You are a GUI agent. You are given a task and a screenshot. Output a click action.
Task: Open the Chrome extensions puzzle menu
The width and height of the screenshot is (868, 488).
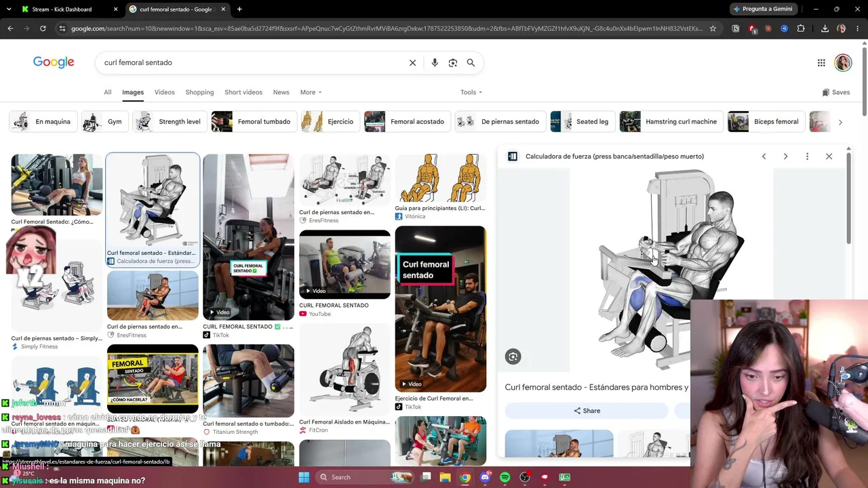pyautogui.click(x=801, y=28)
